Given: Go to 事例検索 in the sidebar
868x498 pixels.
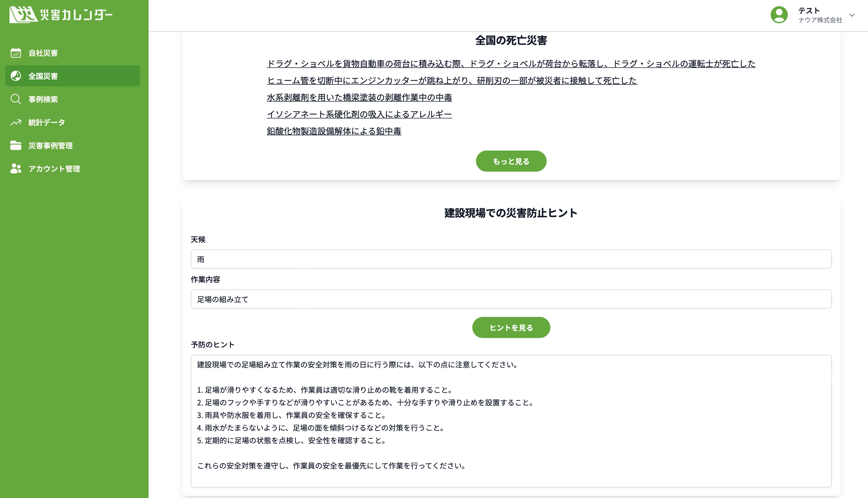Looking at the screenshot, I should pyautogui.click(x=72, y=99).
